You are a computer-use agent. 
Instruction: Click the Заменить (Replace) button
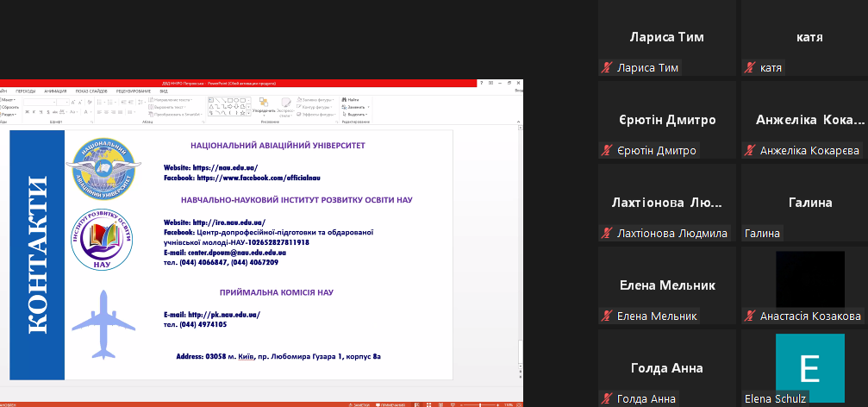(355, 107)
